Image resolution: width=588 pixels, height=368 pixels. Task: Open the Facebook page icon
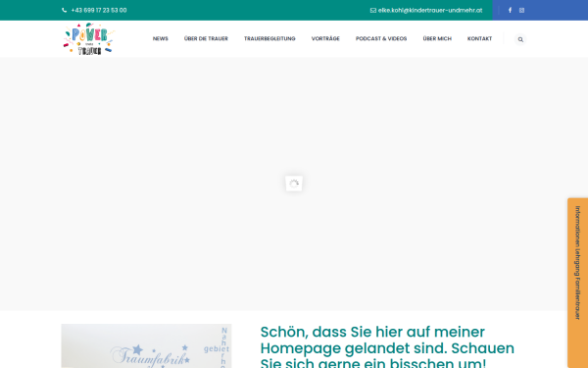coord(510,10)
